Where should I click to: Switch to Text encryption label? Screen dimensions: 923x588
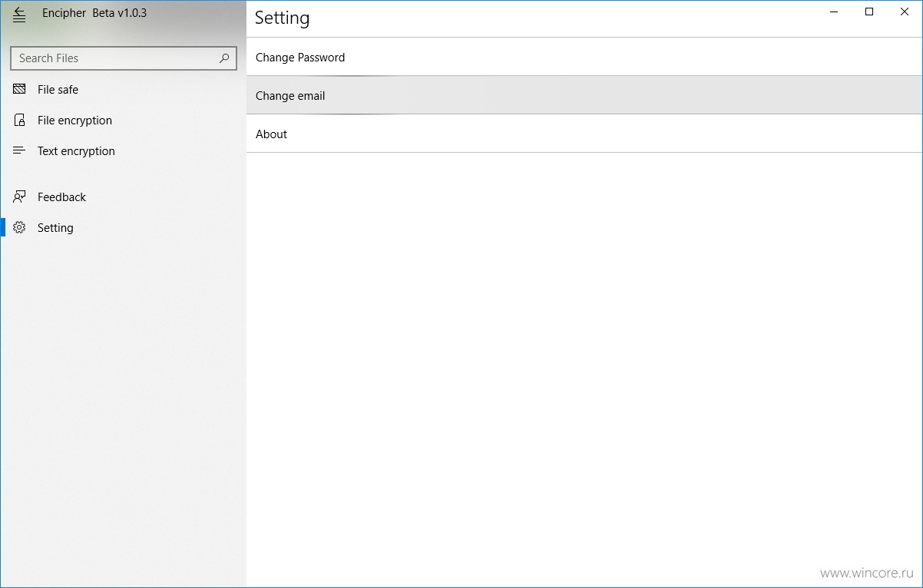click(76, 150)
